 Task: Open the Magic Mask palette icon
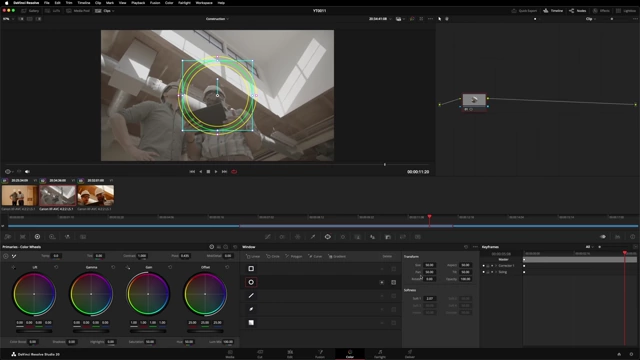(358, 237)
